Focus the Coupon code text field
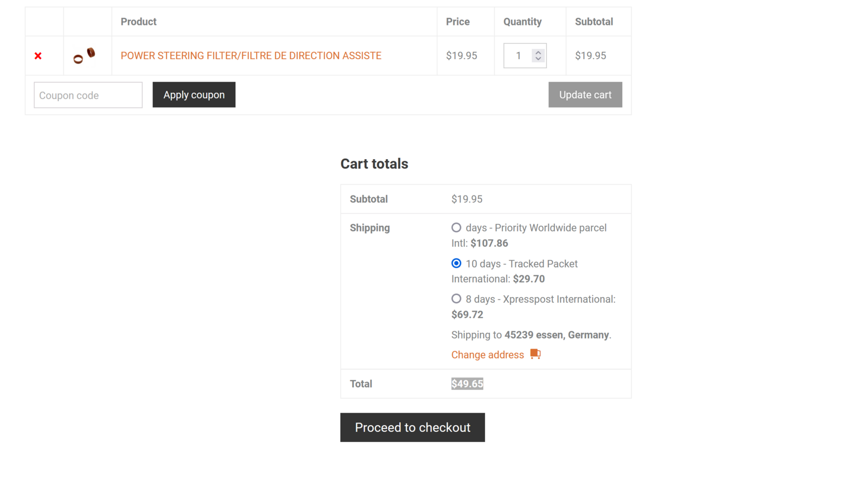 click(x=88, y=95)
